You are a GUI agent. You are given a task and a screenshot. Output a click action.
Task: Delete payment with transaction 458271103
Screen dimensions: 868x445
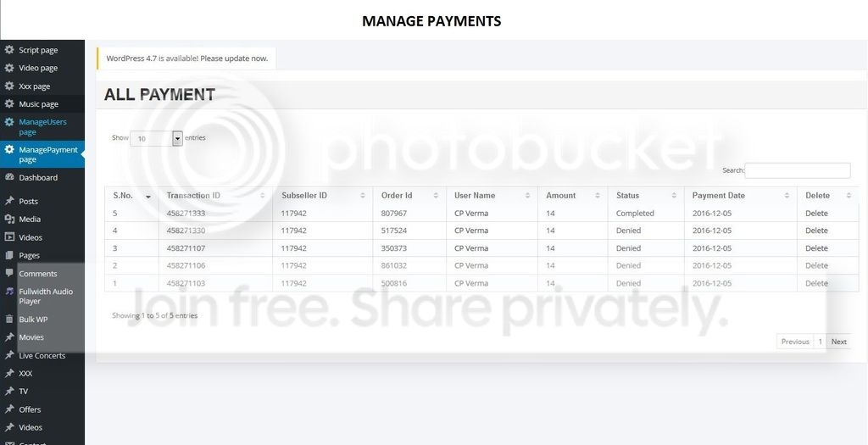[816, 283]
